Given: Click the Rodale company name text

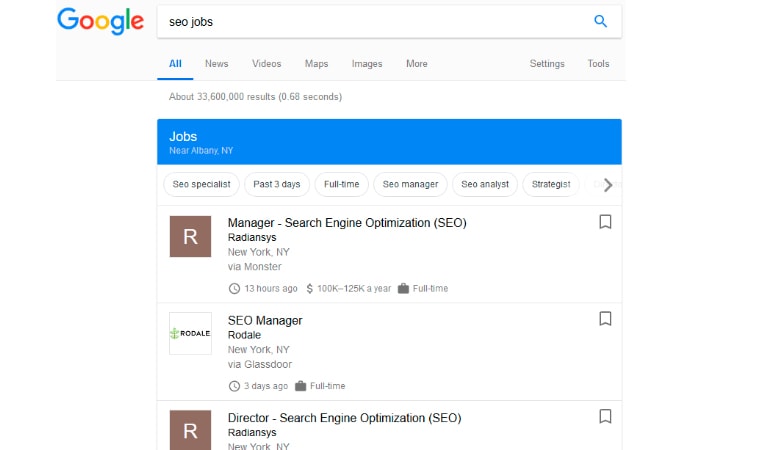Looking at the screenshot, I should point(244,335).
